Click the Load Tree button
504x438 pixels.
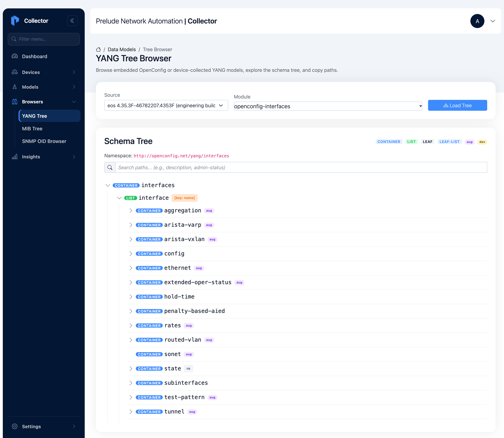coord(457,105)
